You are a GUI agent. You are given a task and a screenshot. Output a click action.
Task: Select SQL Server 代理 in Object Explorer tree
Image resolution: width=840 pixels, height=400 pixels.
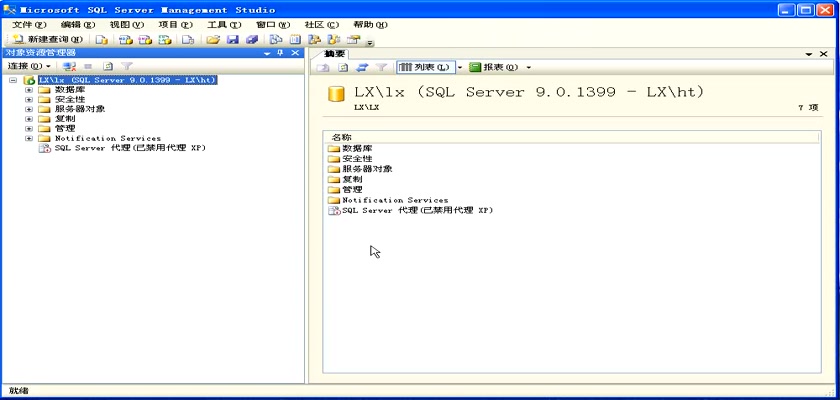pos(130,148)
